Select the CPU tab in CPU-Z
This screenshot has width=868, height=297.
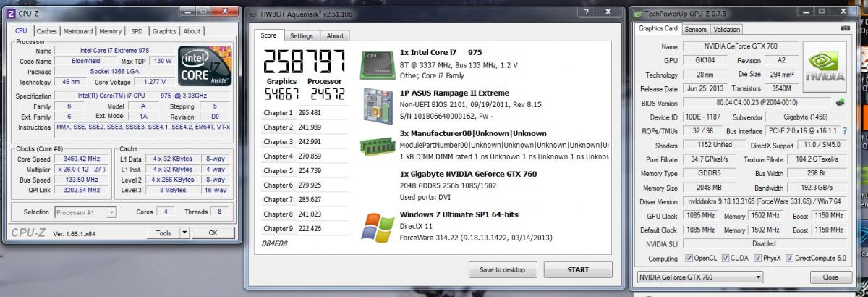pyautogui.click(x=22, y=30)
